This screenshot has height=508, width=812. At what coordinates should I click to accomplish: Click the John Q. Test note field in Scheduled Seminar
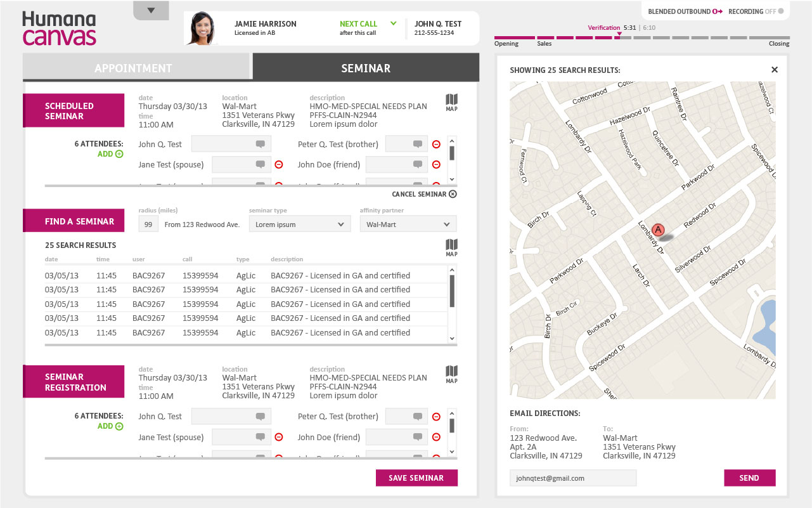(231, 144)
